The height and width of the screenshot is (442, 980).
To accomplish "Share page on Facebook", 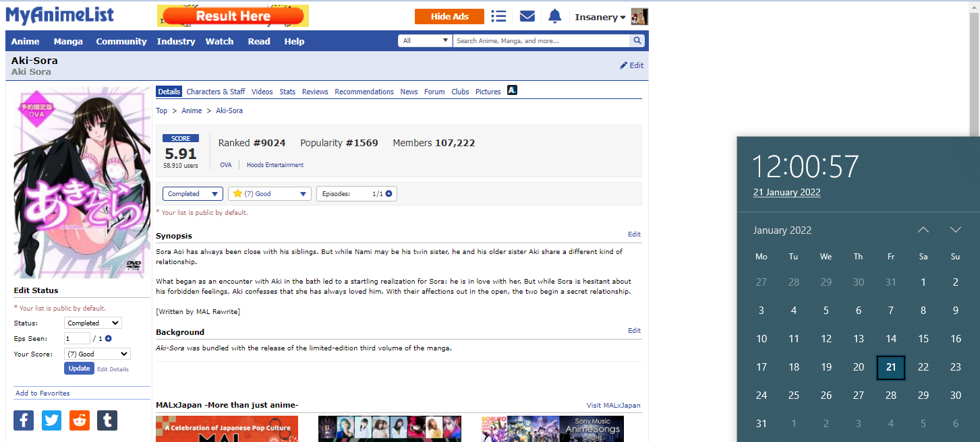I will coord(24,420).
